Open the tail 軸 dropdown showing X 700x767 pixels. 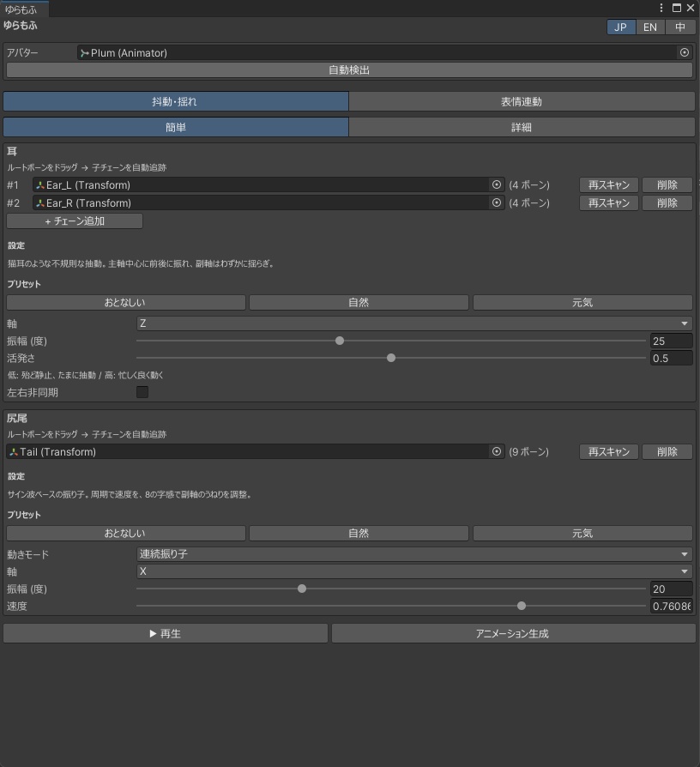pyautogui.click(x=414, y=571)
